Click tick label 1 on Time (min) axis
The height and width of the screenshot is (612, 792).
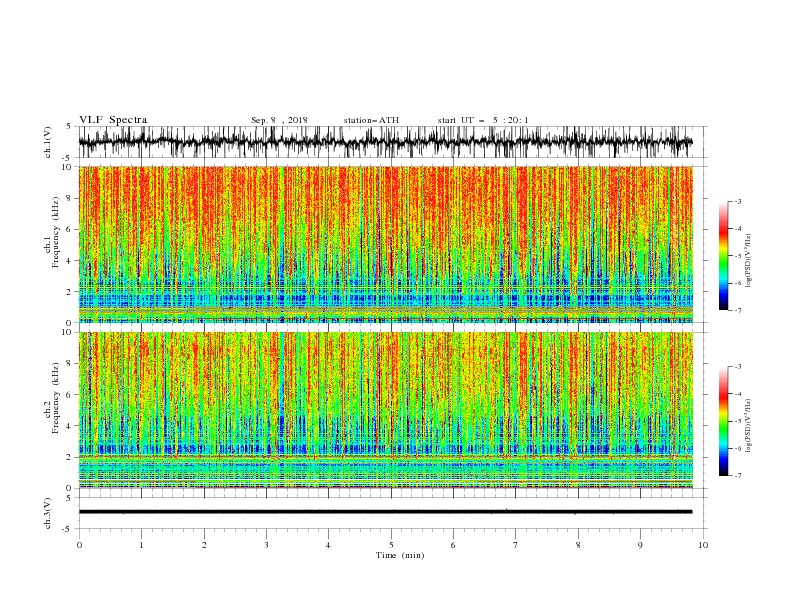point(141,545)
